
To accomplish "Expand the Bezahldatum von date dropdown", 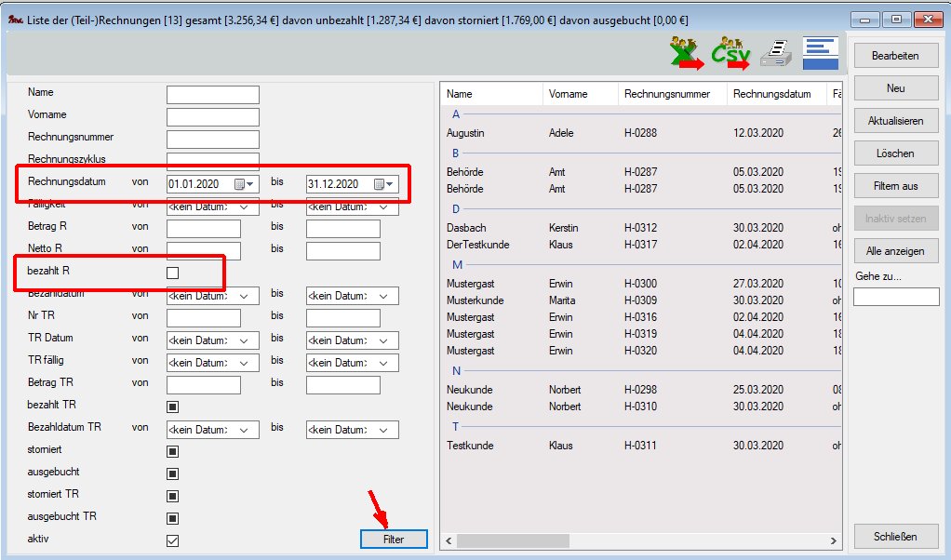I will (244, 296).
